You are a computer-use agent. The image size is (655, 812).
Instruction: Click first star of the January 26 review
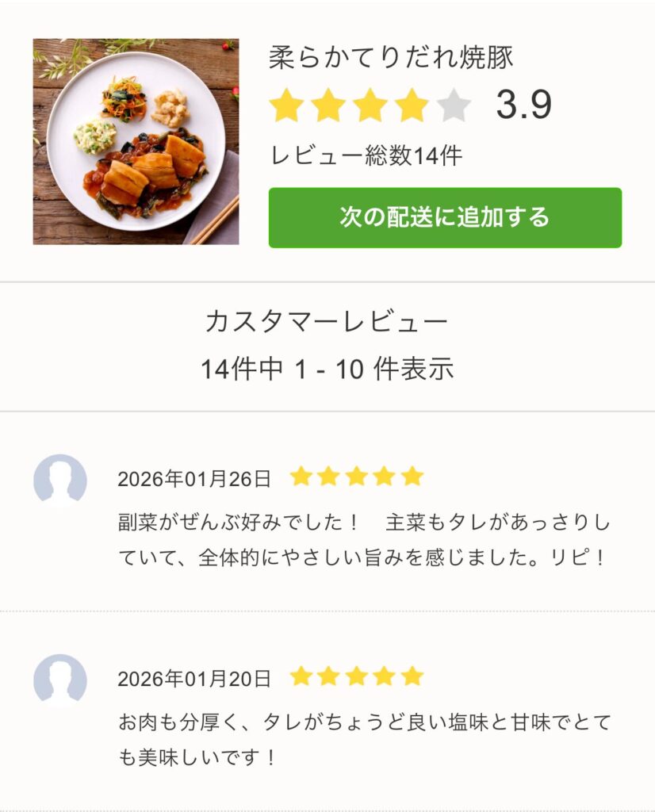(x=301, y=477)
